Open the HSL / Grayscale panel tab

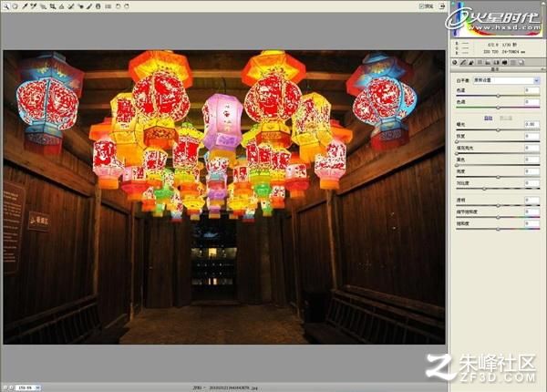click(x=480, y=62)
